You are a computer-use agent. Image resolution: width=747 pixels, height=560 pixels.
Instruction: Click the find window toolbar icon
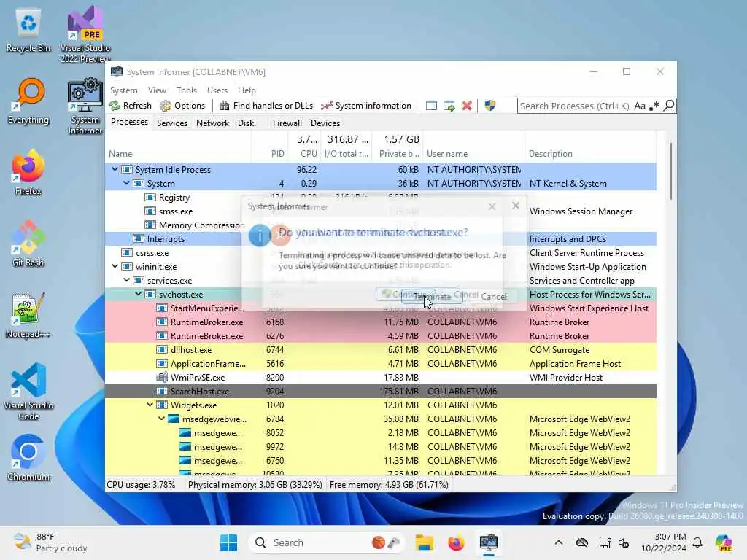pos(431,106)
